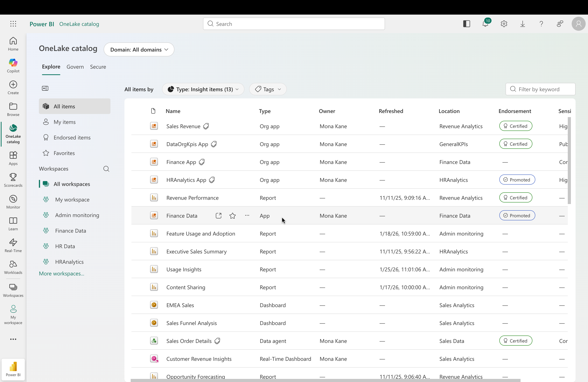Open the Real-Time hub icon
This screenshot has width=588, height=382.
13,245
